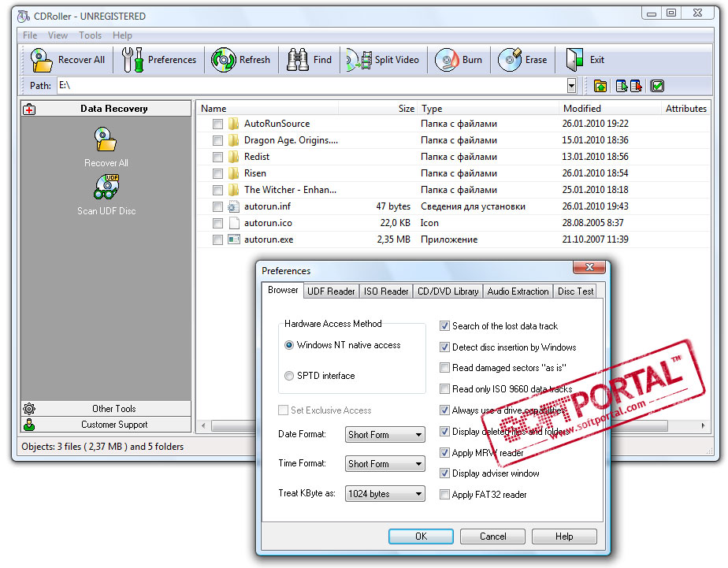Click the Type column header

point(488,109)
